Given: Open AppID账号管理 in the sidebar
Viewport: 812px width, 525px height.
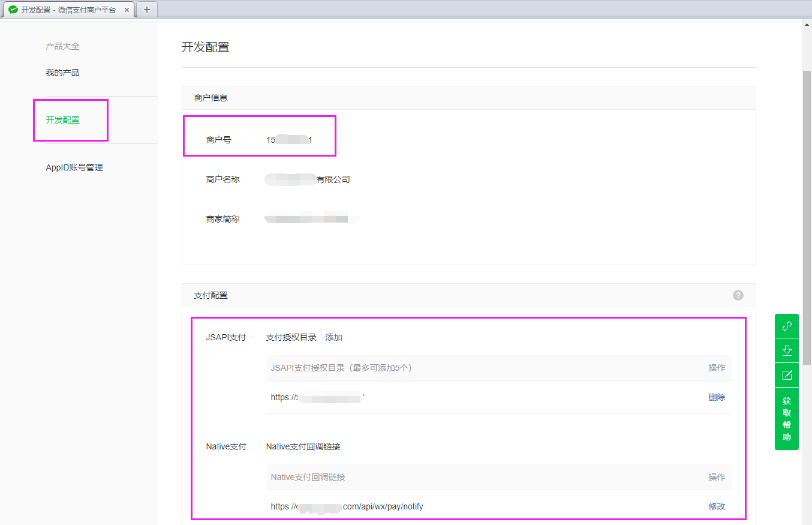Looking at the screenshot, I should point(74,167).
